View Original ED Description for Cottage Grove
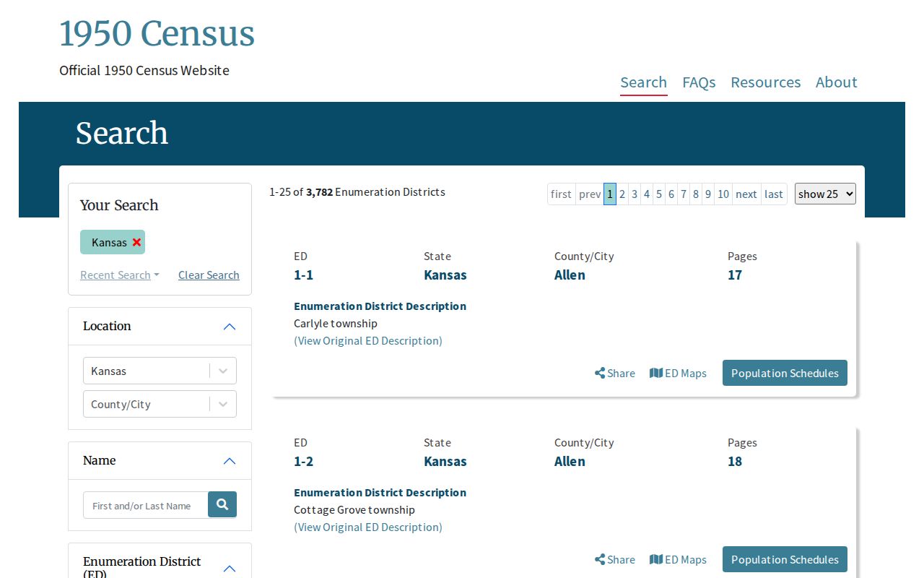Screen dimensions: 924x578 coord(368,527)
